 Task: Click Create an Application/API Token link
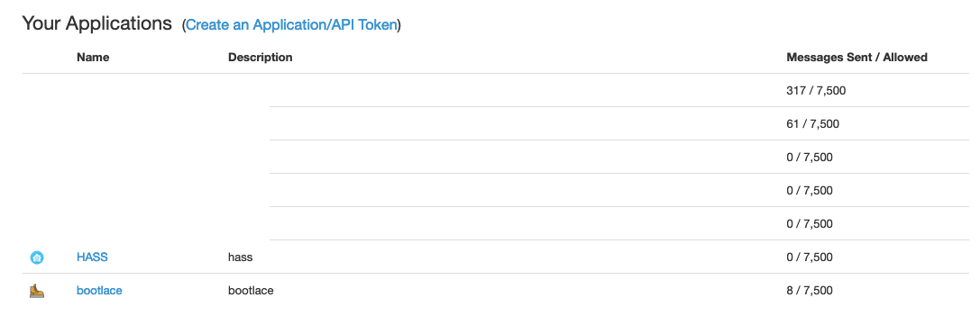tap(292, 25)
